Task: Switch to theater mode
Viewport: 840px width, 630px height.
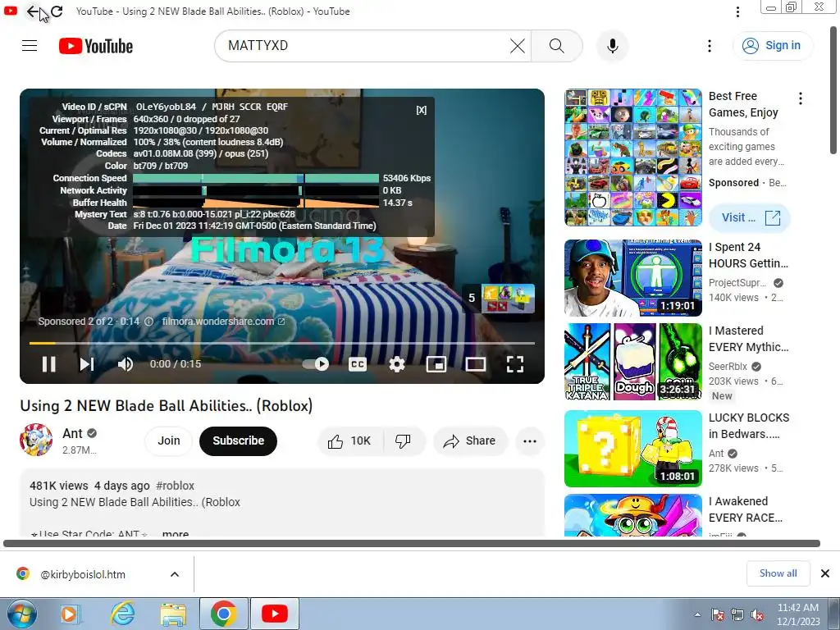Action: 475,364
